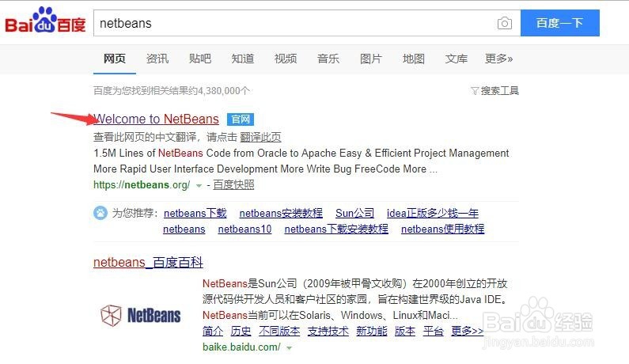The width and height of the screenshot is (629, 364).
Task: Open the 历史 section link
Action: pyautogui.click(x=241, y=331)
